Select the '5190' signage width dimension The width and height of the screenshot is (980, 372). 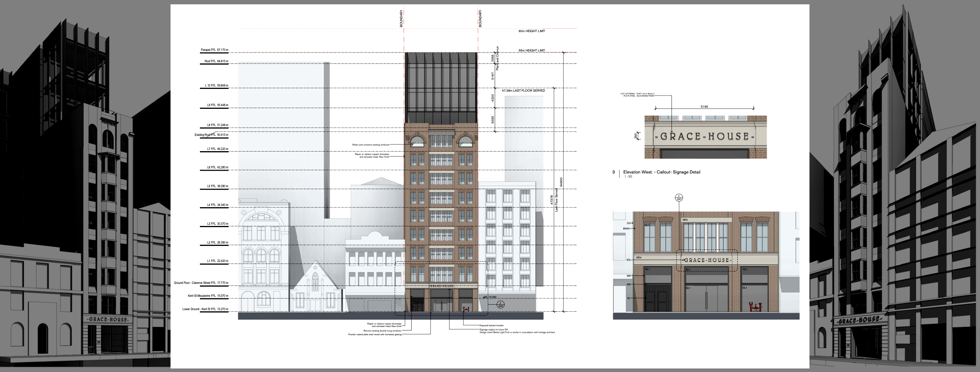[704, 107]
